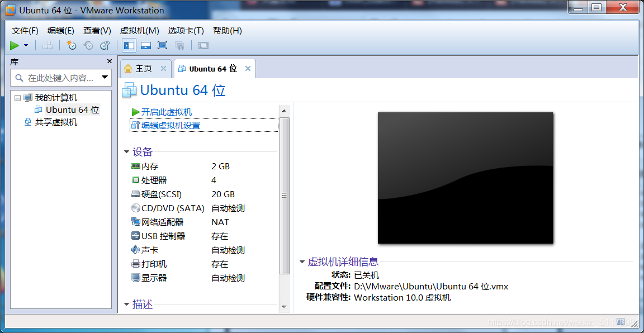Collapse the 虚拟机详细信息 section
Screen dimensions: 644x333
[302, 261]
